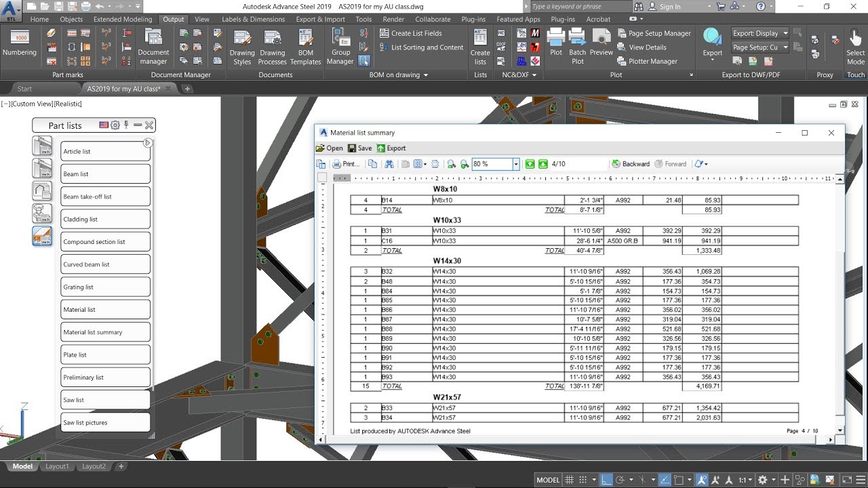The width and height of the screenshot is (868, 488).
Task: Click Saw list in the Part lists panel
Action: [x=105, y=399]
